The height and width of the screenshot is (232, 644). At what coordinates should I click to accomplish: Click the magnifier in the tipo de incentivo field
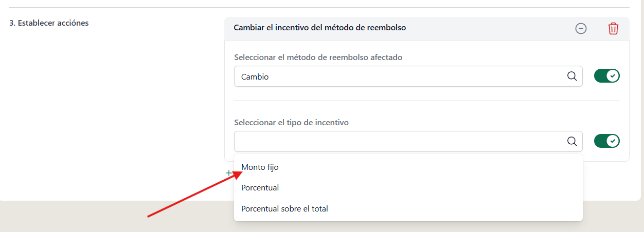(x=571, y=141)
